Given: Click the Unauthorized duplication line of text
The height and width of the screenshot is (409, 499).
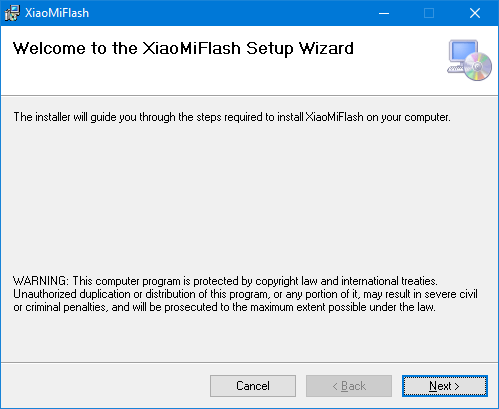Looking at the screenshot, I should [245, 294].
